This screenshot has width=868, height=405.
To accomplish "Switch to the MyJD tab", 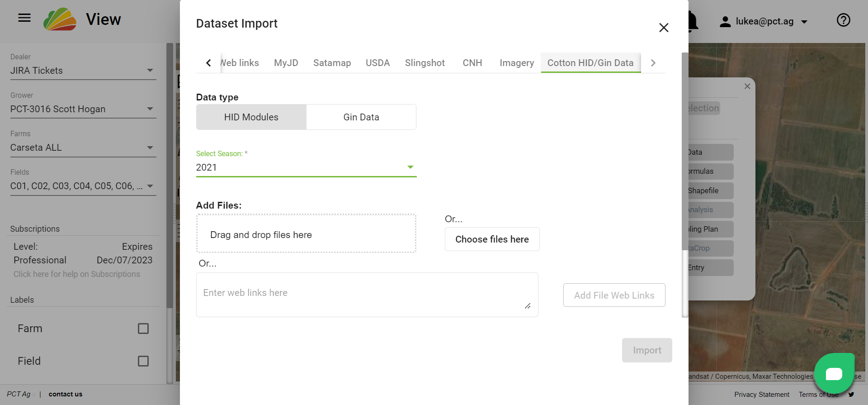I will click(286, 63).
